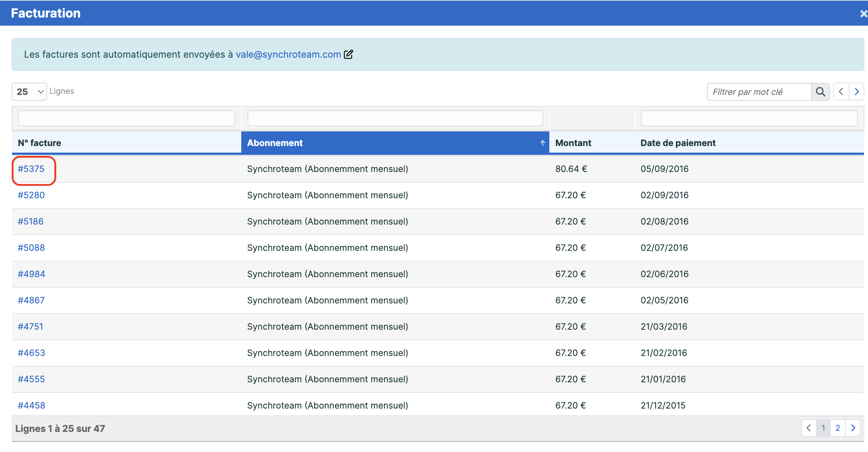
Task: Sort by Abonnement column header
Action: pyautogui.click(x=395, y=143)
